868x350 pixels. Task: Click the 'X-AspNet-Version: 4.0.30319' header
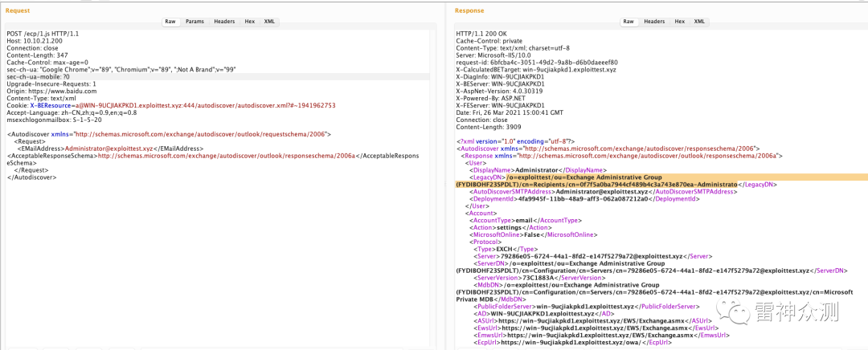(x=499, y=92)
